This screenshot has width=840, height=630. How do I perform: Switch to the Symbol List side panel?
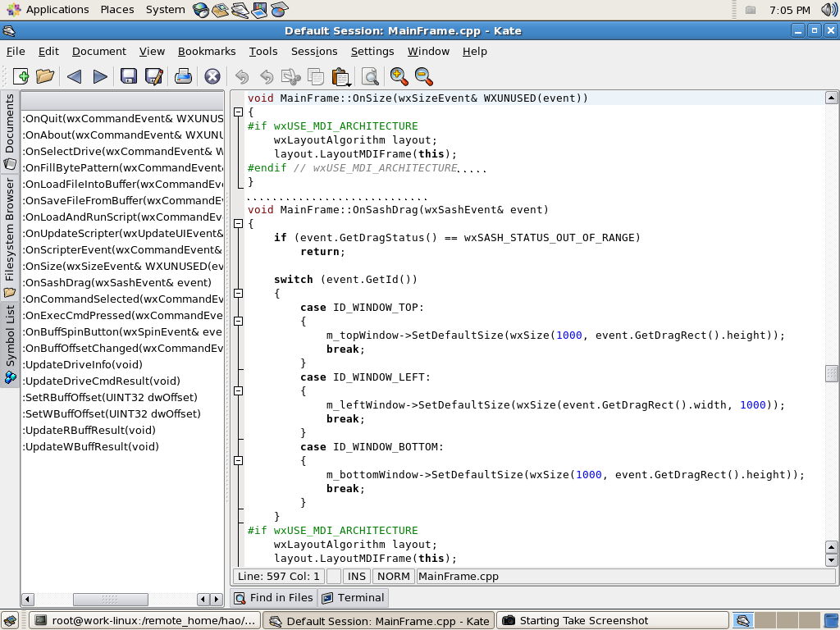point(10,345)
